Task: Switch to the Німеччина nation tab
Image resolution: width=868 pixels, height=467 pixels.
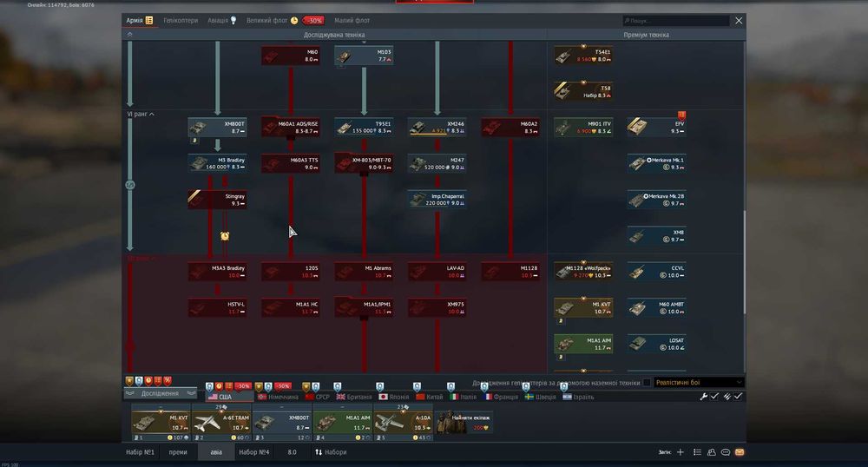Action: [278, 397]
